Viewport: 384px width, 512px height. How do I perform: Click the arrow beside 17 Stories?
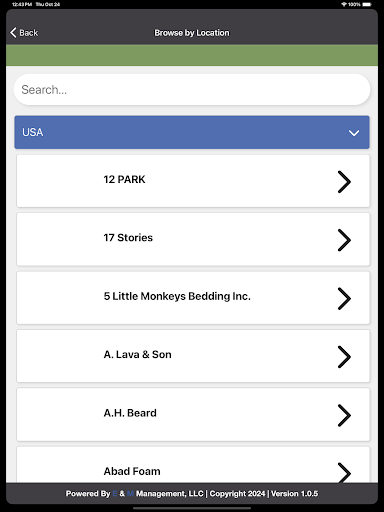point(344,240)
